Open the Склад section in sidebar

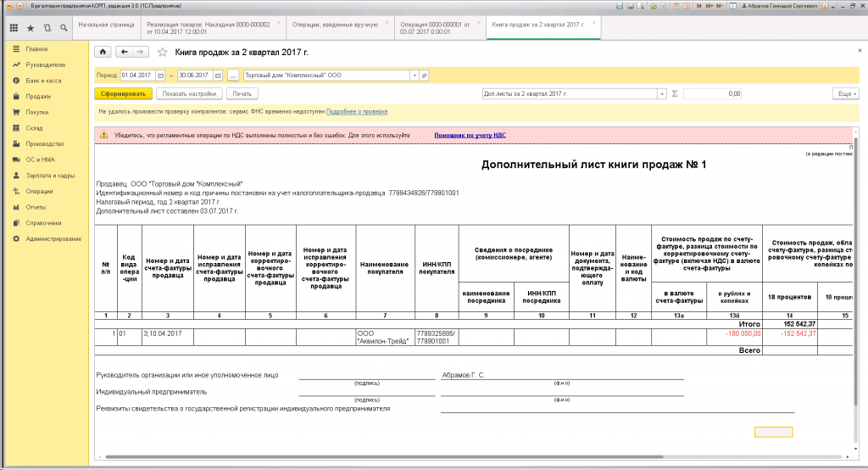click(34, 128)
